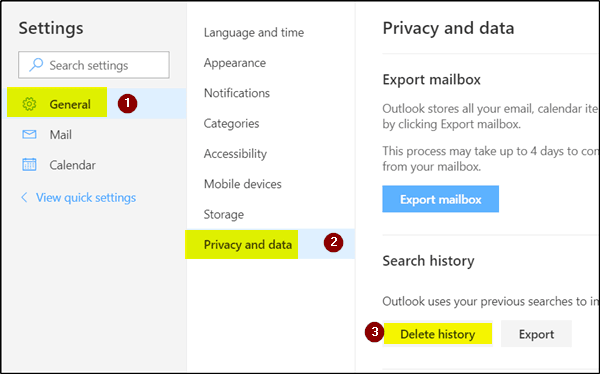Open the Appearance settings page

235,63
